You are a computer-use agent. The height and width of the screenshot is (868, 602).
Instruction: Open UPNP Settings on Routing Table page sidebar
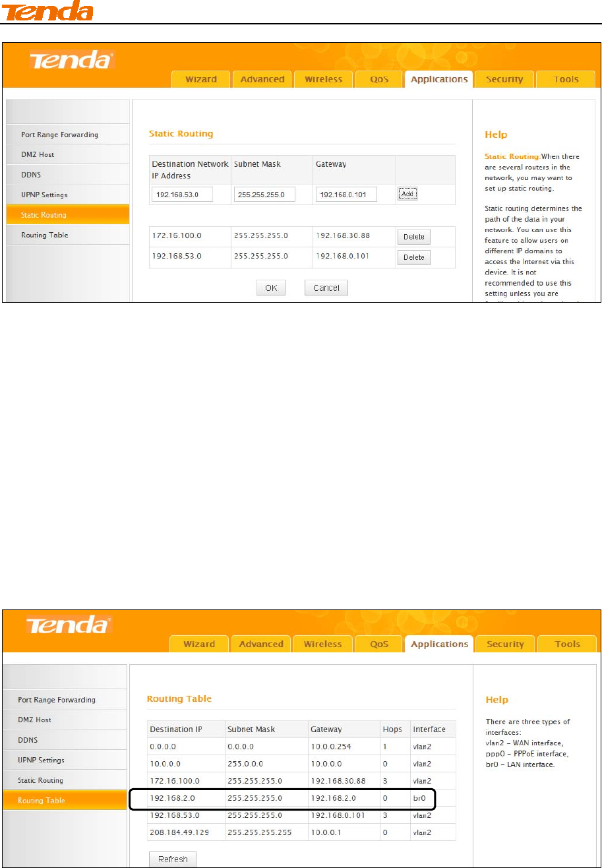[65, 760]
